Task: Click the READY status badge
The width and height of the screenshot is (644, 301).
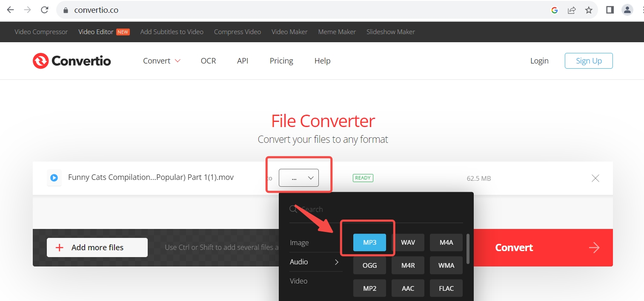Action: pos(363,178)
